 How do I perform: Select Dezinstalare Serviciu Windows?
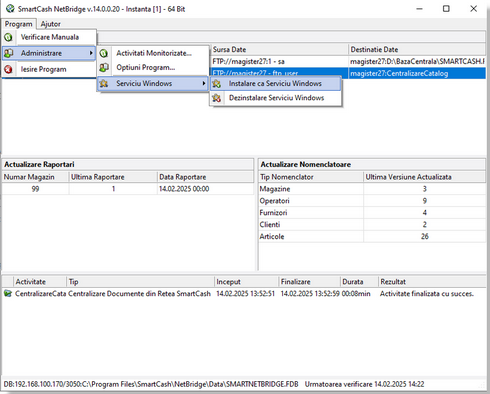(x=275, y=98)
